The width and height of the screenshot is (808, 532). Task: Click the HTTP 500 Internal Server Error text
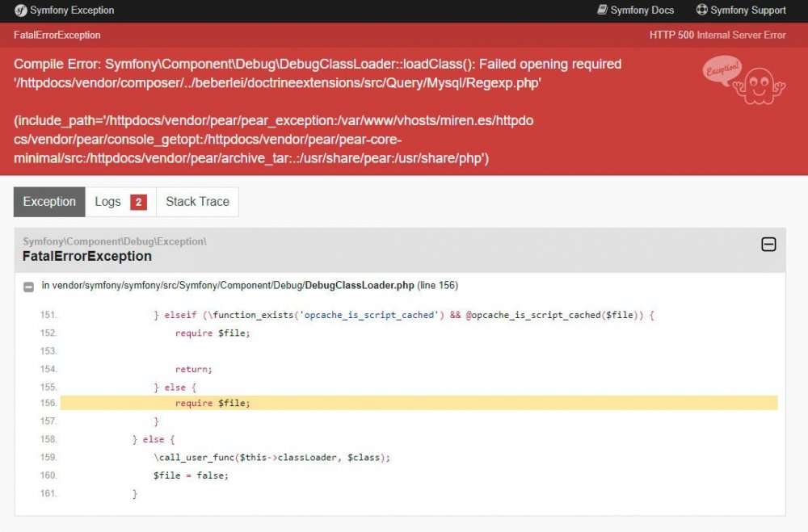[x=718, y=35]
